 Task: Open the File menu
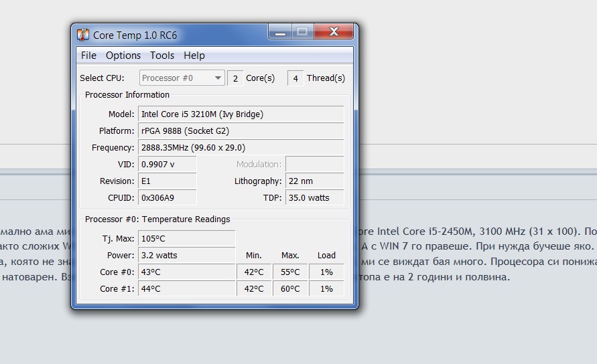88,56
